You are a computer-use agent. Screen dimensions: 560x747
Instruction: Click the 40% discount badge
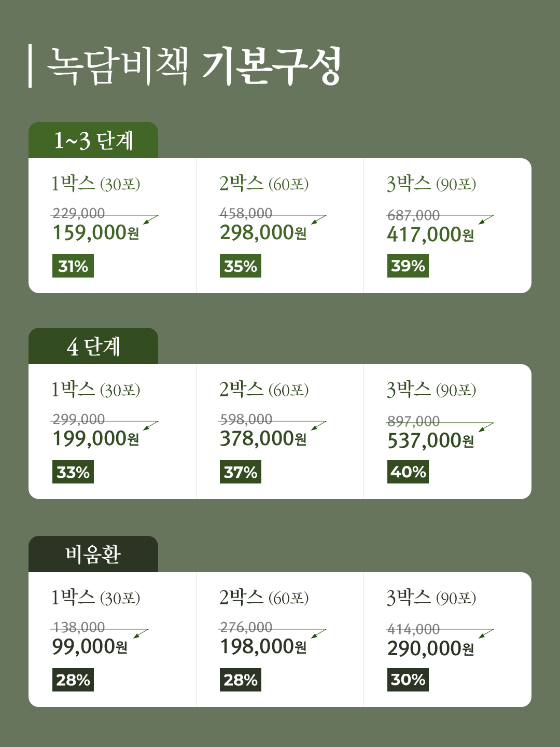(408, 472)
